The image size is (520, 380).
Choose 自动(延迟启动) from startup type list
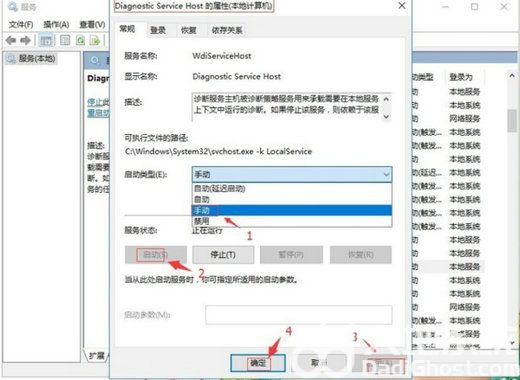(292, 189)
